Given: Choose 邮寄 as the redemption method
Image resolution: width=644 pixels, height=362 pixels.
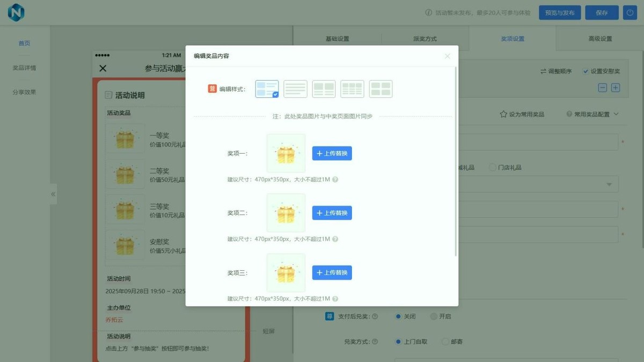Looking at the screenshot, I should tap(445, 342).
